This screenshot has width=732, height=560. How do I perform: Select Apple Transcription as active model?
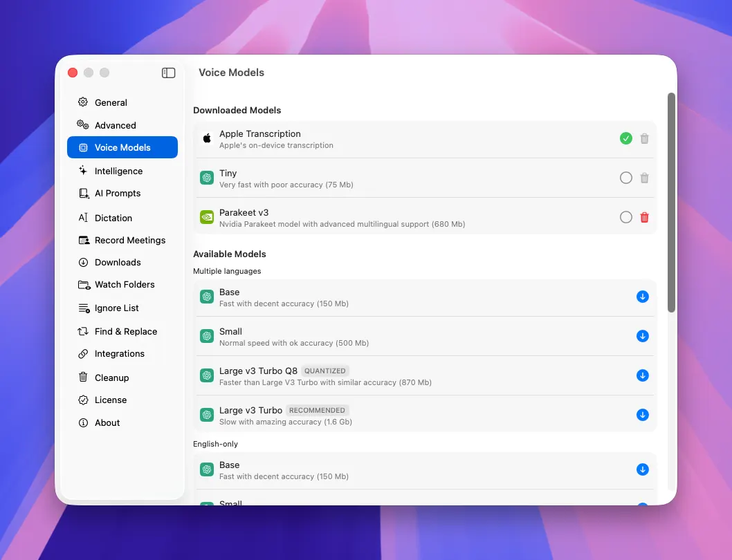tap(625, 138)
